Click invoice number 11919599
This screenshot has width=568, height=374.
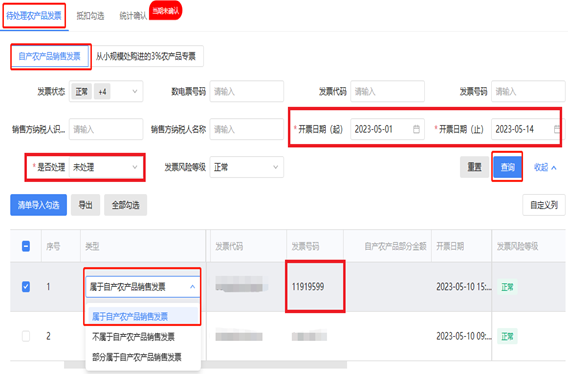coord(308,287)
